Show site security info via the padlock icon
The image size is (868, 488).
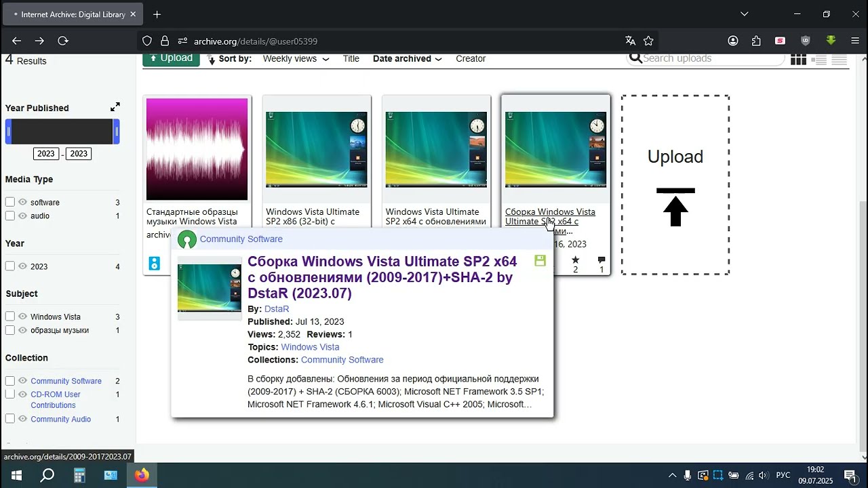tap(165, 41)
